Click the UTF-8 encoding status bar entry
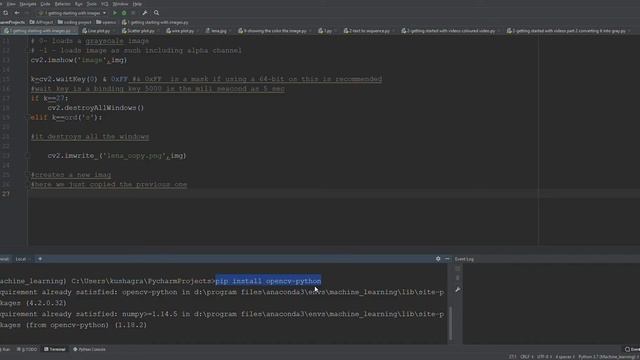 point(544,357)
